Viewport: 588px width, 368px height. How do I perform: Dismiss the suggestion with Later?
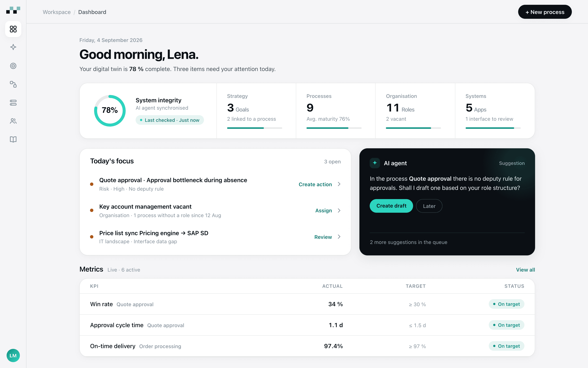coord(429,206)
